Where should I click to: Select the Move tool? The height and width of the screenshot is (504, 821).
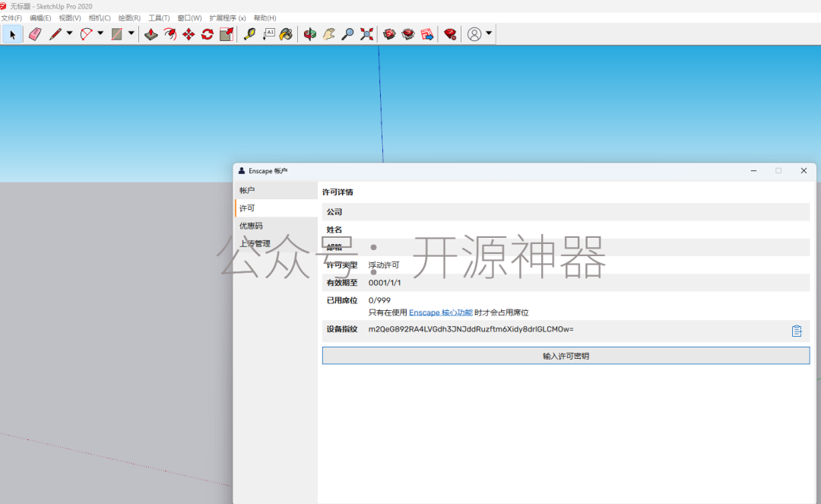tap(189, 34)
